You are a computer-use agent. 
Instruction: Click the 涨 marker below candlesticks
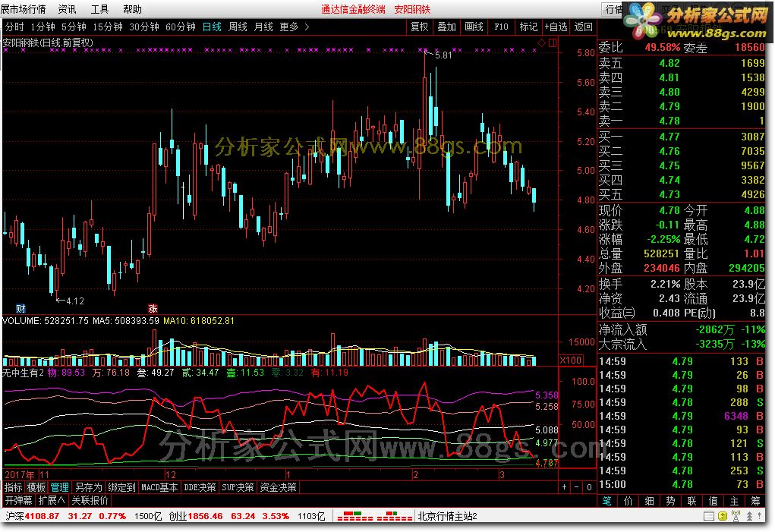pos(153,309)
